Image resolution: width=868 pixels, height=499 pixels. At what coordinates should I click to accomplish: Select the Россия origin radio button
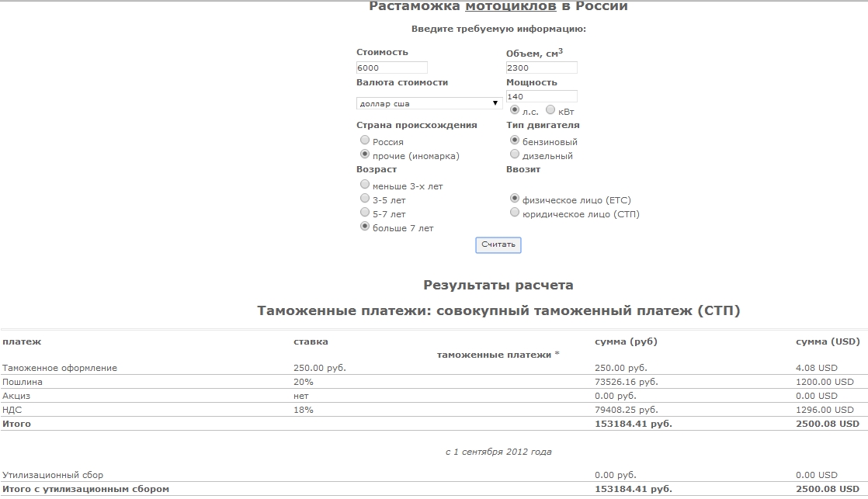pos(365,140)
